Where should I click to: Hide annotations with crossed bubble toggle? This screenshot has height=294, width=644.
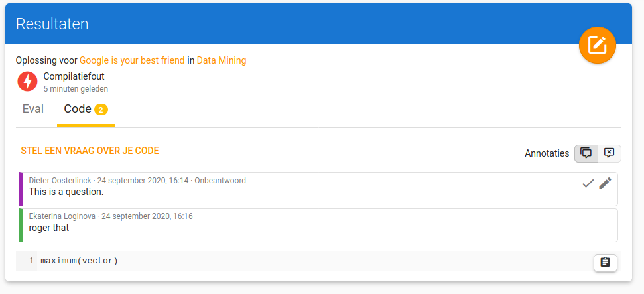pos(610,153)
